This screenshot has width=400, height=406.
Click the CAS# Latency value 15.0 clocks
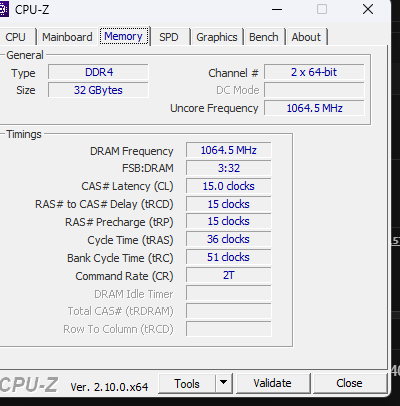[x=229, y=186]
